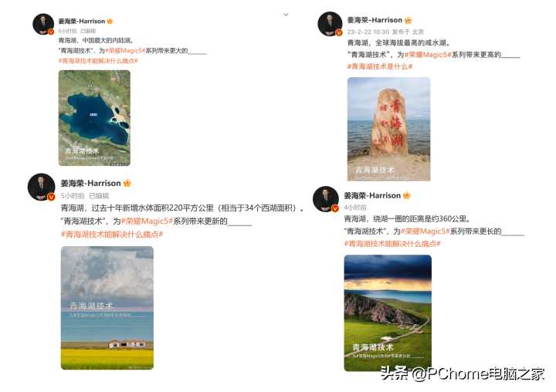Open 姜海荣-Harrison username in top-right post

[x=375, y=20]
